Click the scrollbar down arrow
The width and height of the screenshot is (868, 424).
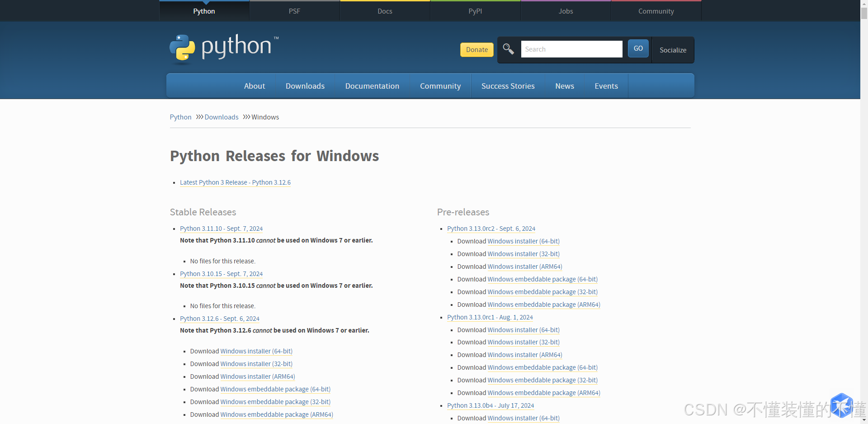point(864,420)
